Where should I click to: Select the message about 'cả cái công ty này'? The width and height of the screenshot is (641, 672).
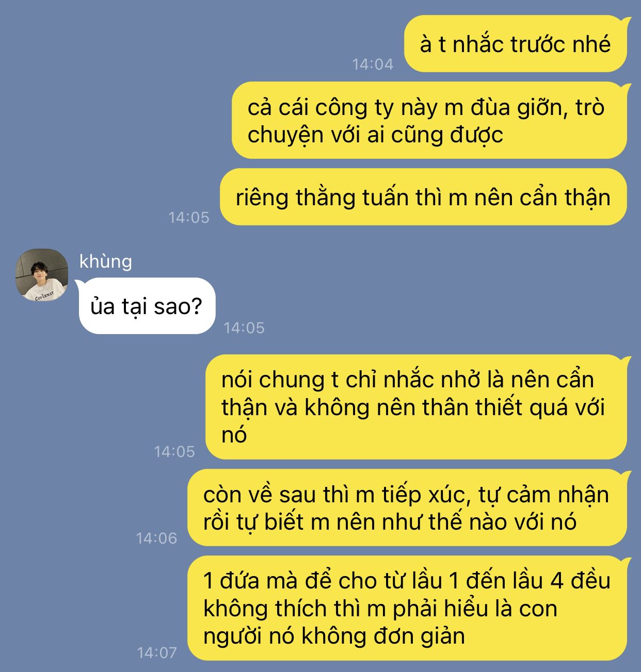(x=429, y=120)
